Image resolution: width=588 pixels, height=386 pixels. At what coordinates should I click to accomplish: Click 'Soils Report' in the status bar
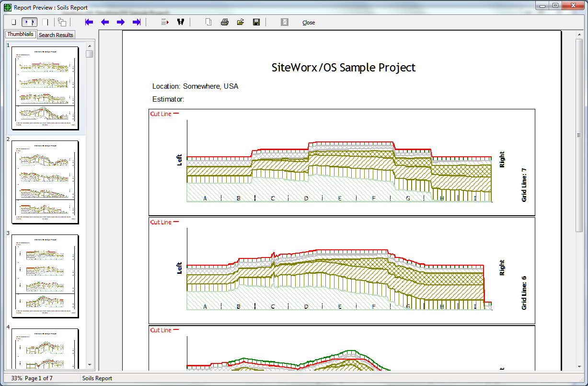[x=97, y=378]
